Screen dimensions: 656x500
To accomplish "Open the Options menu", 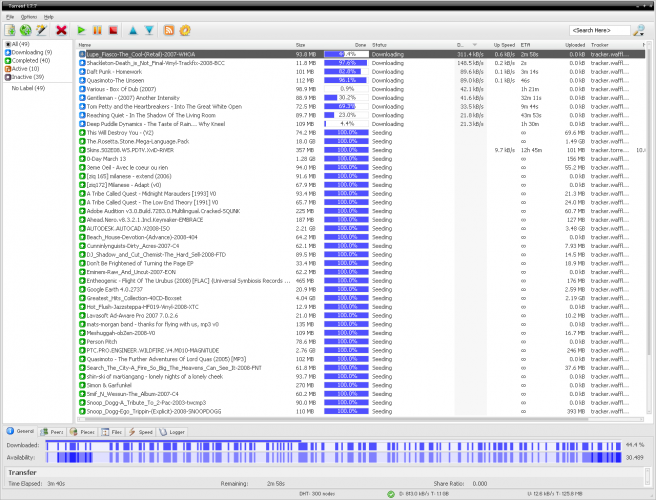I will click(x=29, y=17).
